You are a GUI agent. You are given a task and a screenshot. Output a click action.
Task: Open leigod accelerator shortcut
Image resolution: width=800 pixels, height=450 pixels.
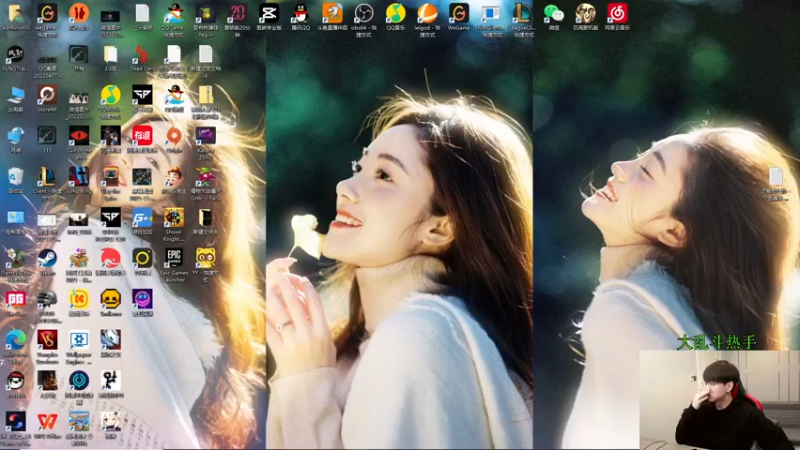427,13
